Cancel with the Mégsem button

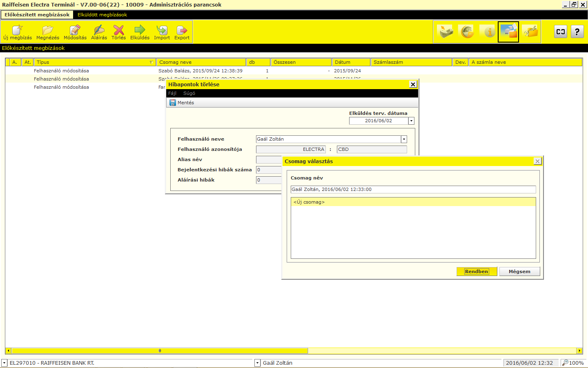coord(519,272)
